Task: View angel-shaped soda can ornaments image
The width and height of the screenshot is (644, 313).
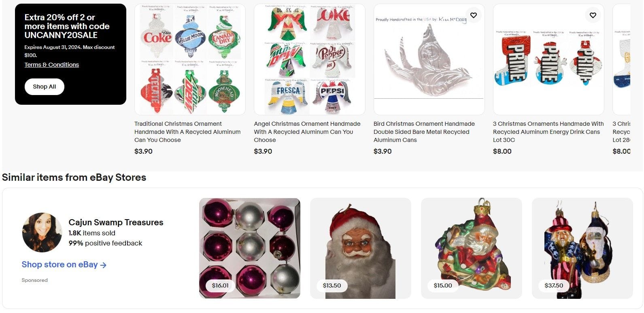Action: [x=310, y=59]
